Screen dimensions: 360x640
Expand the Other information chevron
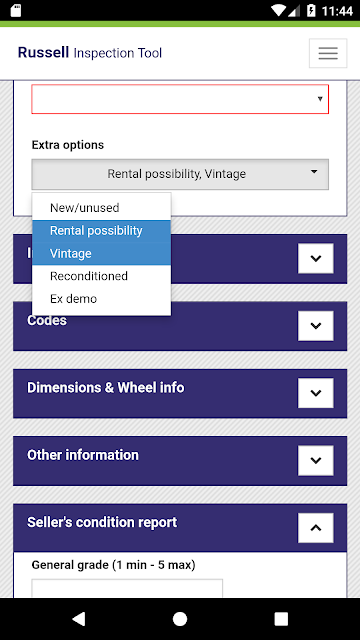pos(316,460)
